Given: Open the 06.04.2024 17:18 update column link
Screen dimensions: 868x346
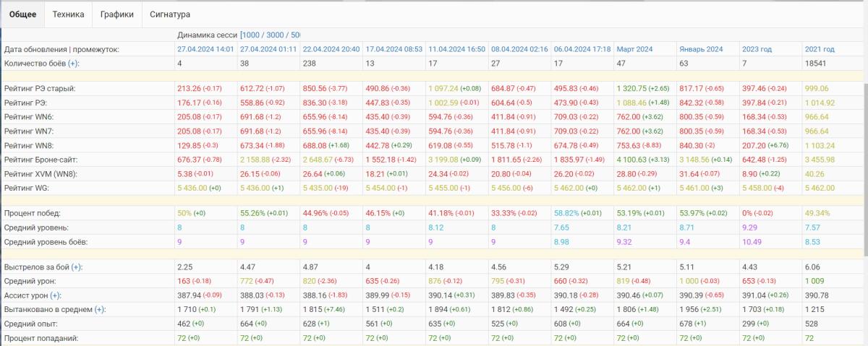Looking at the screenshot, I should (582, 49).
